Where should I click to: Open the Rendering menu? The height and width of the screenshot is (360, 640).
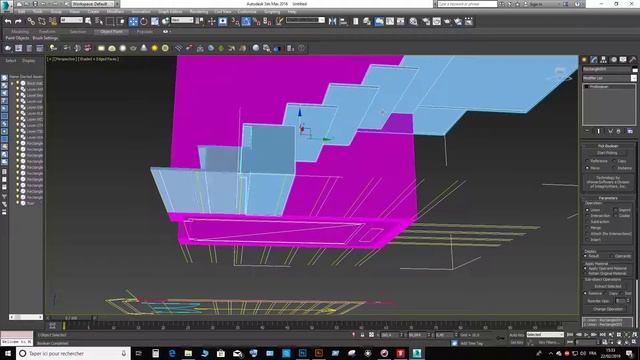pos(198,12)
